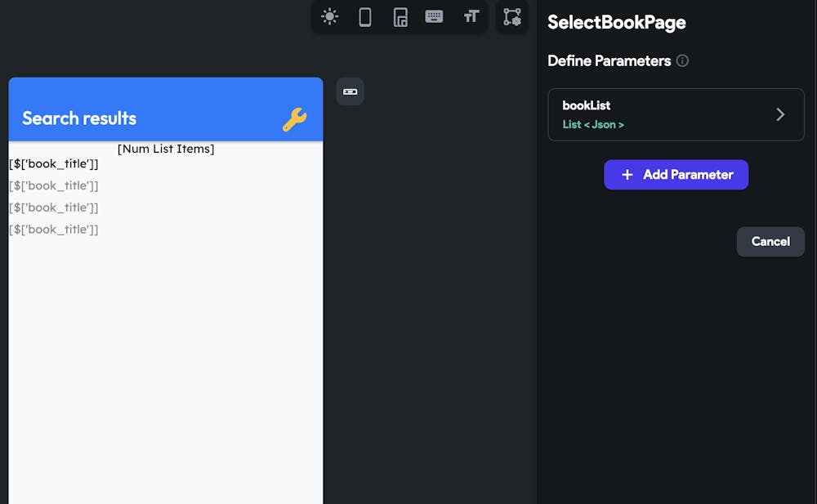
Task: Click the resize handle icon beside canvas
Action: (350, 91)
